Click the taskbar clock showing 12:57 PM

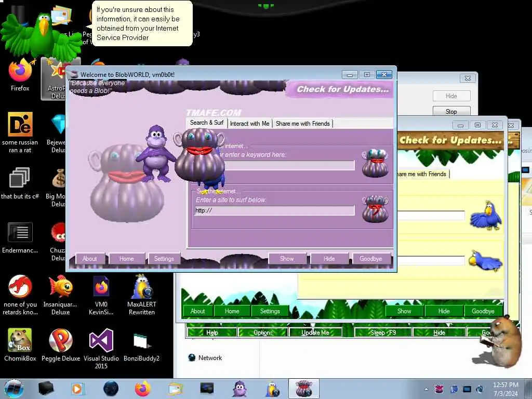(x=506, y=389)
